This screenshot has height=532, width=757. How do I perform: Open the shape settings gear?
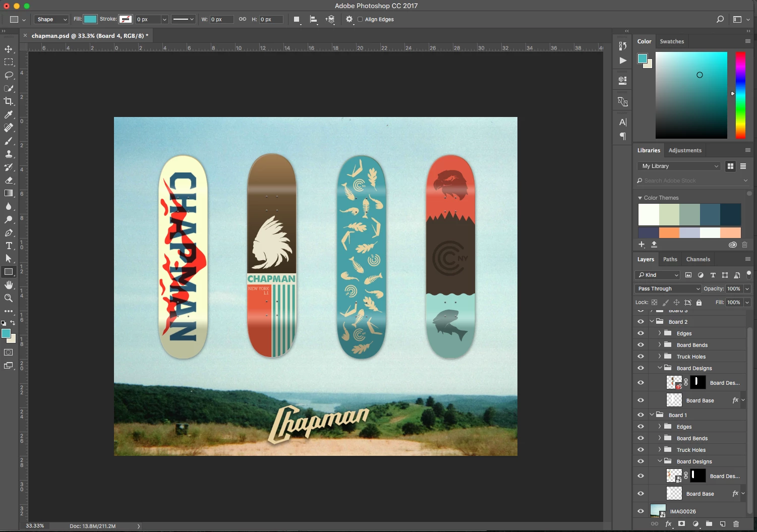click(x=349, y=19)
